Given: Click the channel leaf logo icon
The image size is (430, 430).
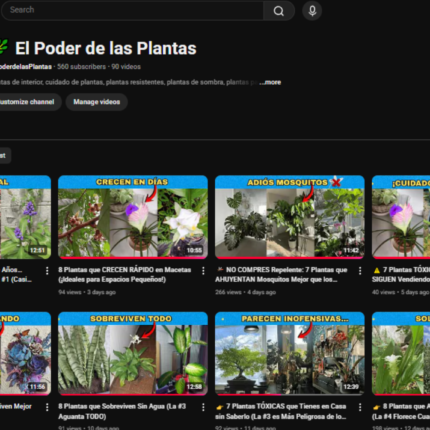Looking at the screenshot, I should [x=3, y=47].
